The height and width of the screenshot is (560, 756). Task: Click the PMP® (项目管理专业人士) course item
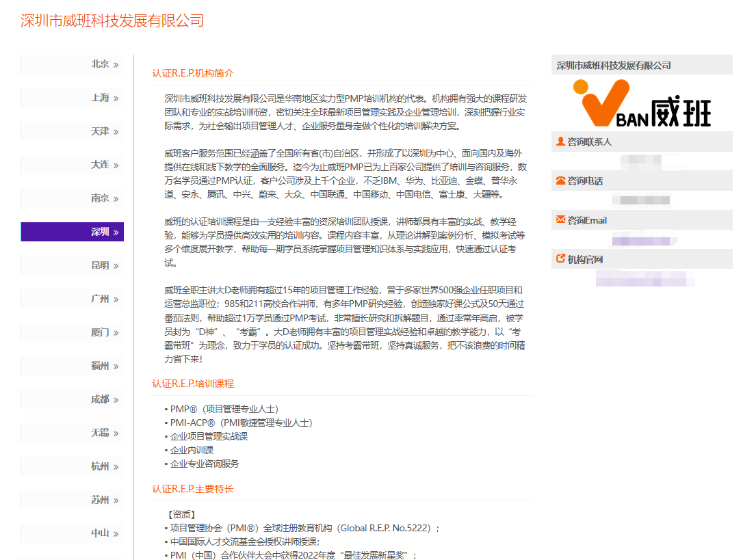pyautogui.click(x=222, y=409)
